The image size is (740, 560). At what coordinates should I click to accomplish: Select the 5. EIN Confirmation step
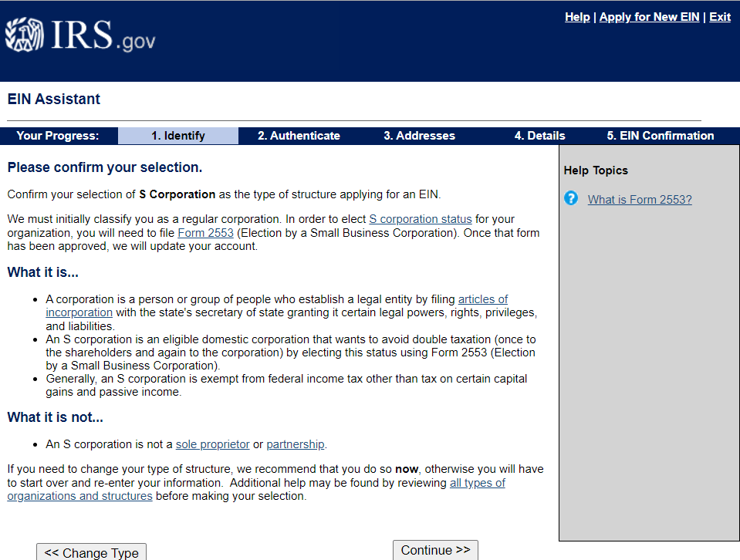pos(661,136)
